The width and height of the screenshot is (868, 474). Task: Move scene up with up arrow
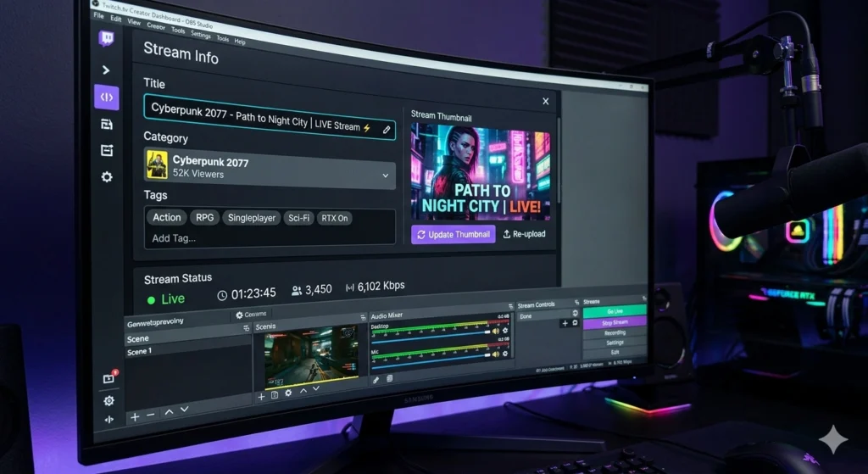tap(169, 411)
